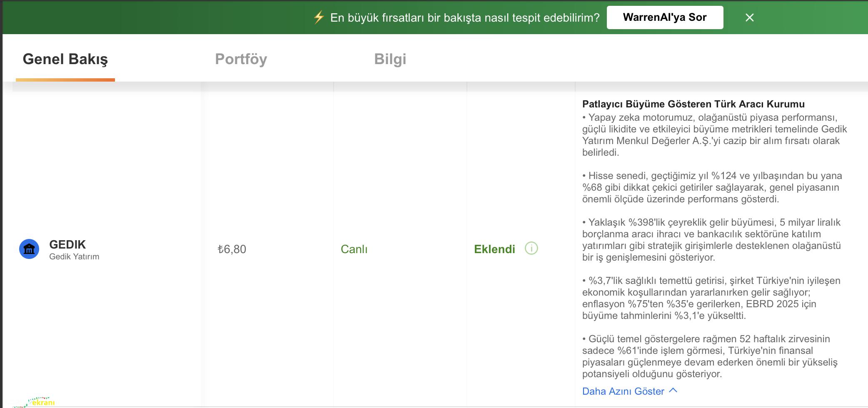Close the WarrenAI promotional banner
Viewport: 868px width, 408px height.
pos(749,17)
